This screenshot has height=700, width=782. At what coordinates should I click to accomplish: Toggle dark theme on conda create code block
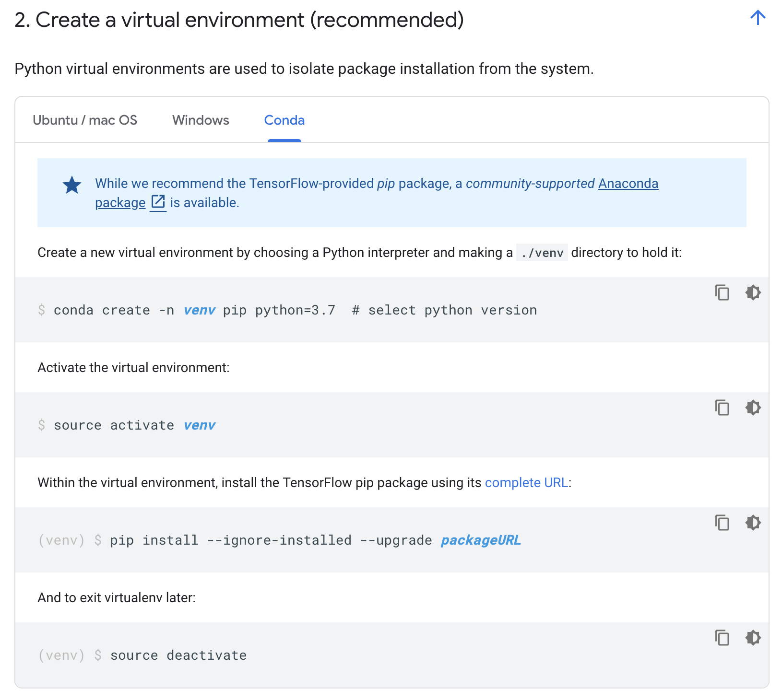tap(753, 292)
